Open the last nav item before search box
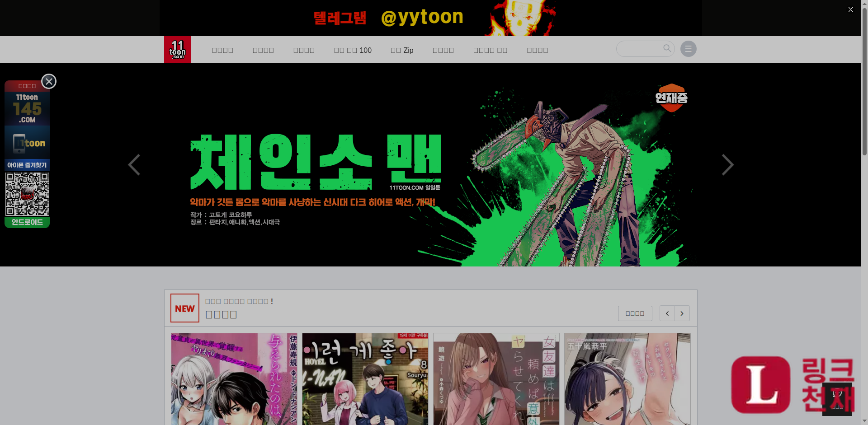The image size is (868, 425). [537, 50]
